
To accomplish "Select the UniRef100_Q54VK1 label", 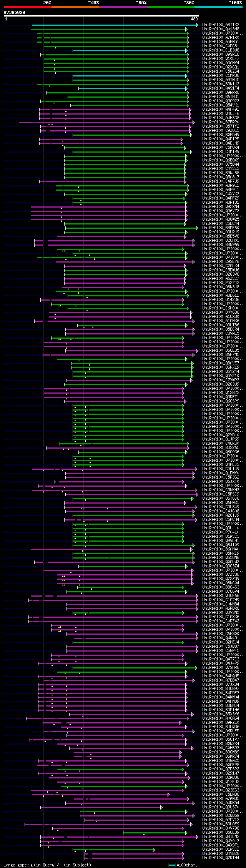I will pyautogui.click(x=221, y=105).
